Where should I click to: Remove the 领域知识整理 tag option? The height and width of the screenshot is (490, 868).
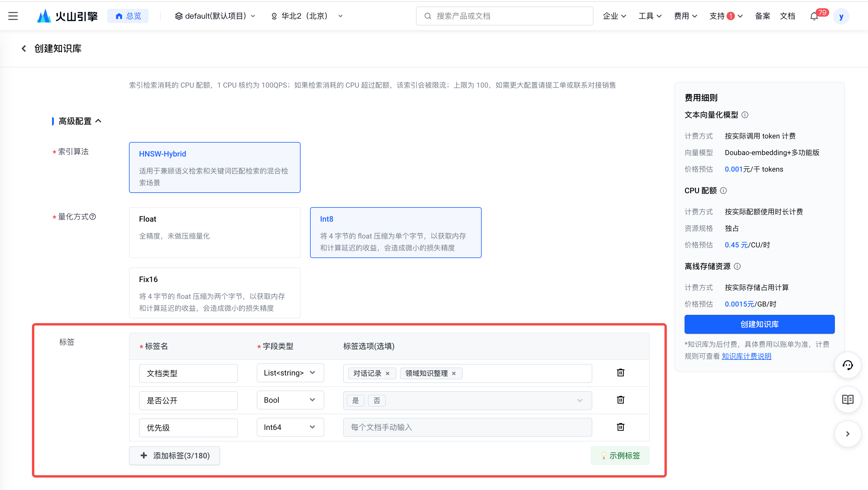point(454,373)
